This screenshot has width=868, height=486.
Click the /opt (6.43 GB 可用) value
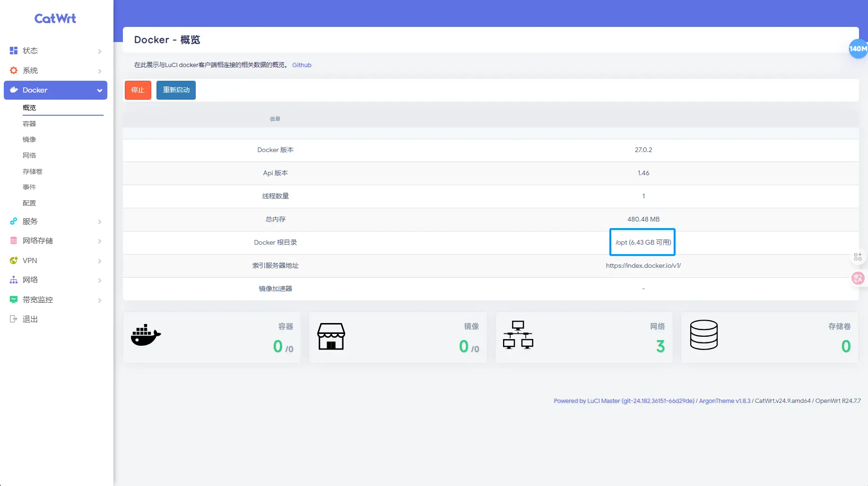point(643,242)
